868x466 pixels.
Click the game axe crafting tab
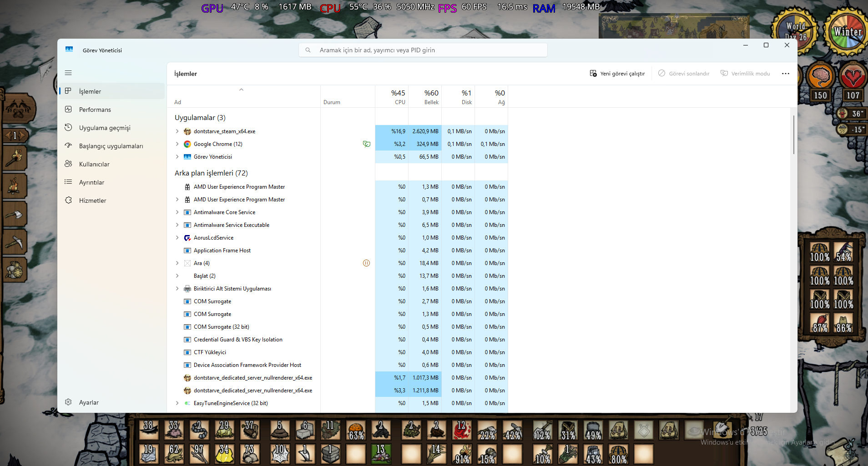15,214
